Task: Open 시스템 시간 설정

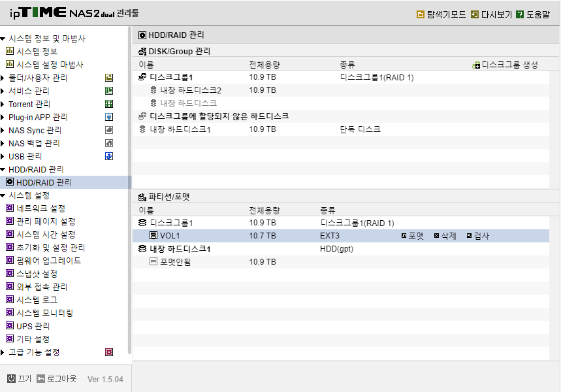Action: (46, 235)
